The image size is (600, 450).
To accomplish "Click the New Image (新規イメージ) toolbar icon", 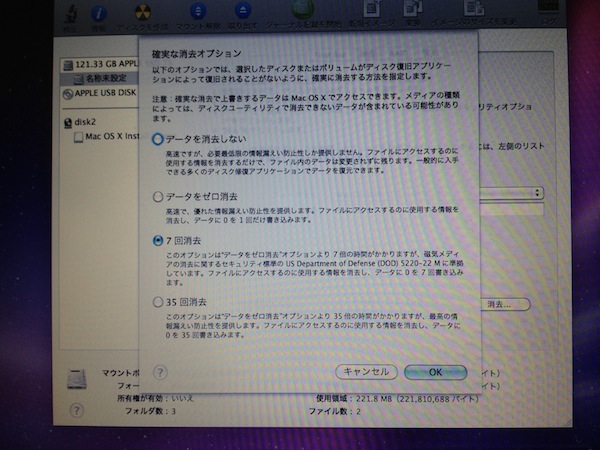I will [x=371, y=8].
